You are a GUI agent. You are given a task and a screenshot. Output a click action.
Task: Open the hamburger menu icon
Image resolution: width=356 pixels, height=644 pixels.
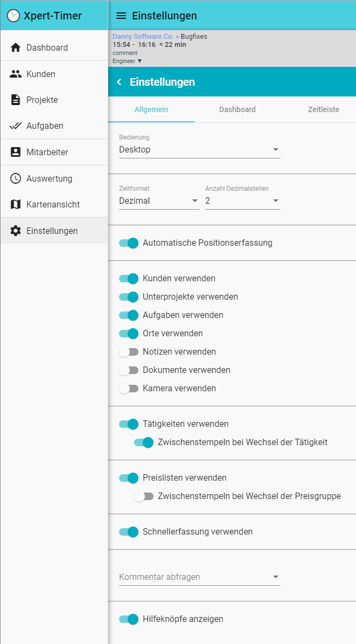click(x=121, y=16)
